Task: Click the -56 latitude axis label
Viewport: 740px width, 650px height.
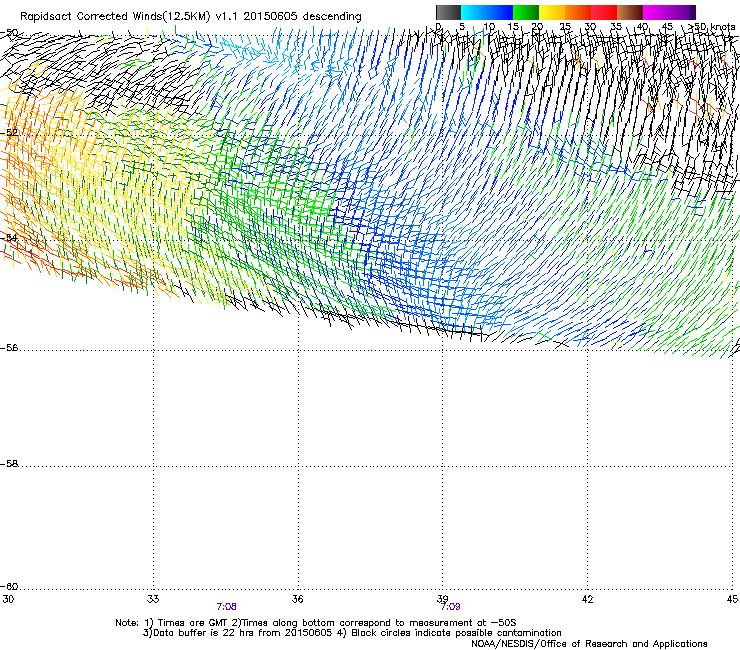Action: pyautogui.click(x=9, y=348)
